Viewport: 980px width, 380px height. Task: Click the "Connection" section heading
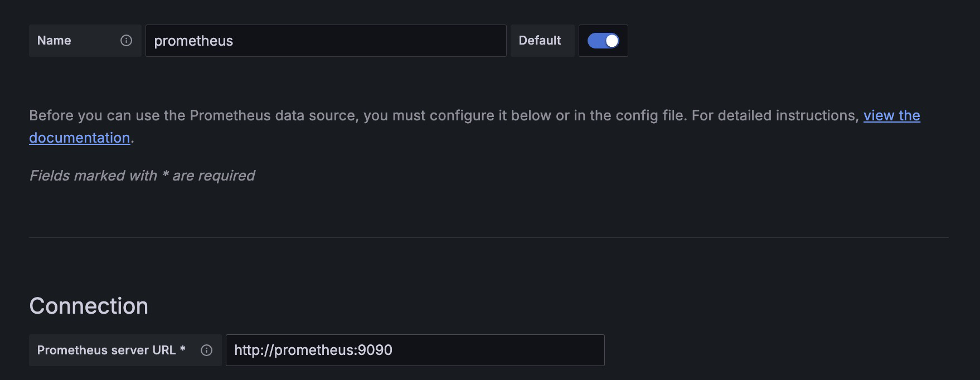[89, 306]
